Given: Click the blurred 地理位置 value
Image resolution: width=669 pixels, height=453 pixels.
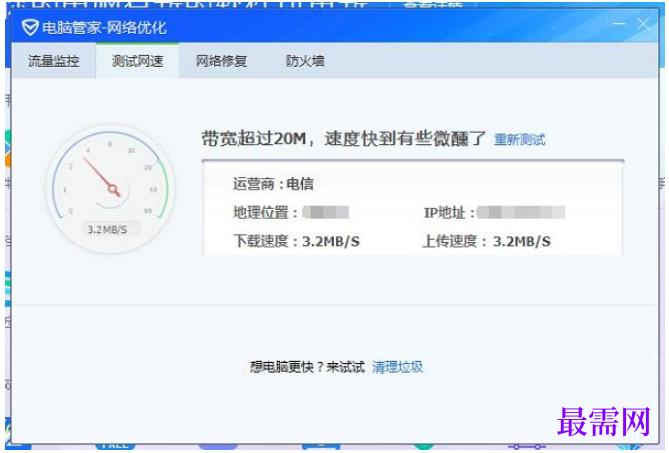Looking at the screenshot, I should click(x=326, y=212).
